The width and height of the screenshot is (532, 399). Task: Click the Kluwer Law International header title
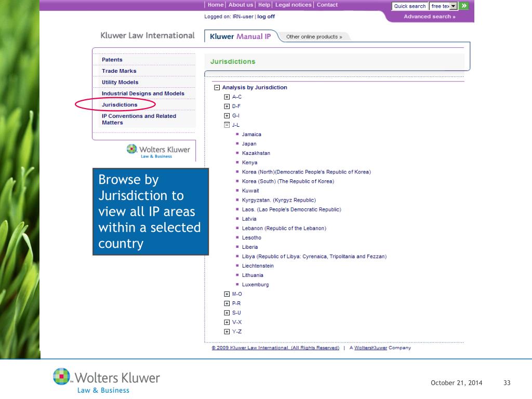148,35
